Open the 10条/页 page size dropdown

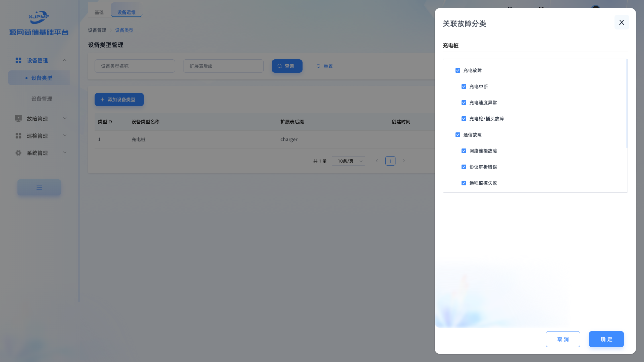[x=348, y=161]
